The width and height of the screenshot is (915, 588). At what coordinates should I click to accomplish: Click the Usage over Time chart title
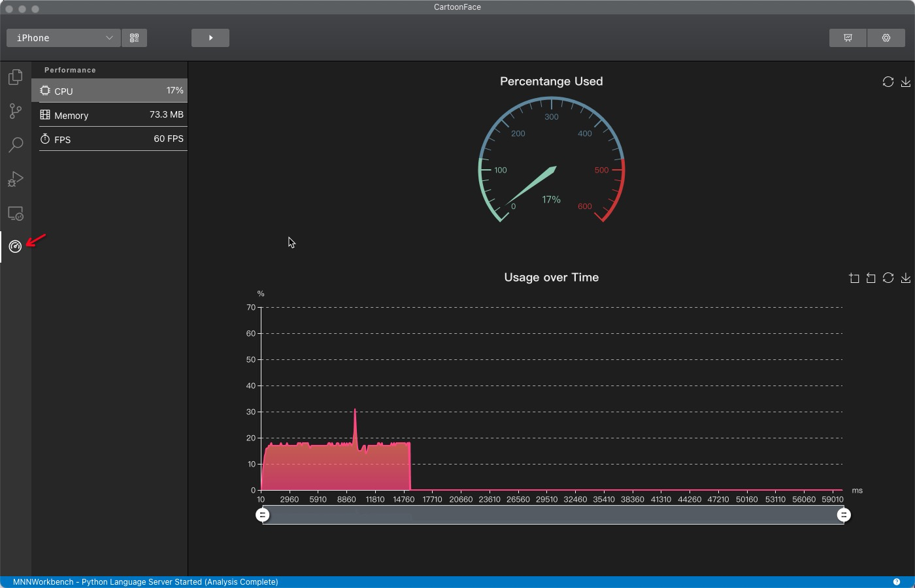pyautogui.click(x=552, y=277)
